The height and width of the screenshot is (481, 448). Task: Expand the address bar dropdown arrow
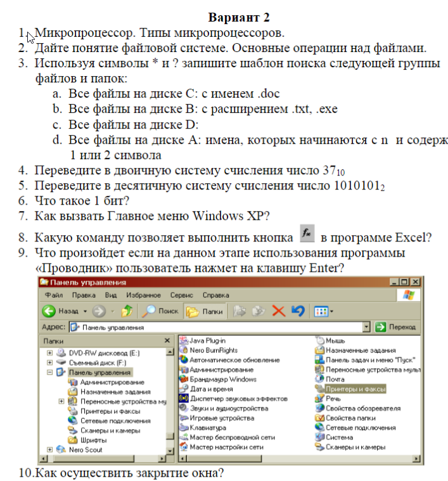pyautogui.click(x=366, y=327)
